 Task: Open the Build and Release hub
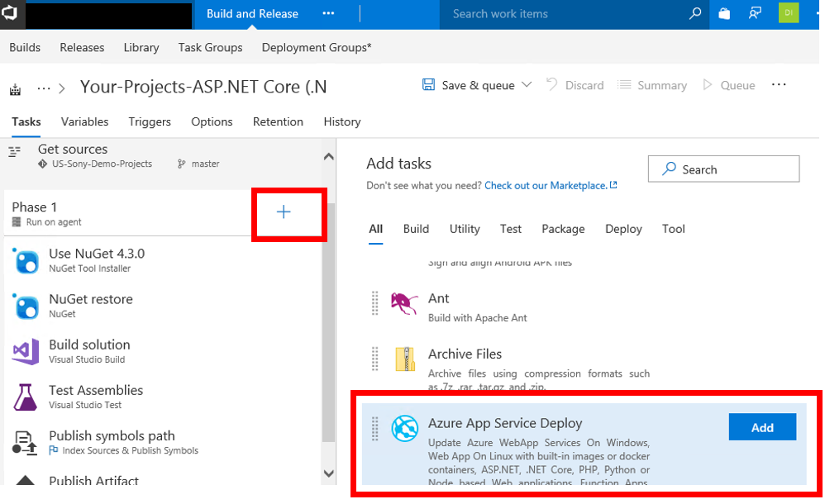(252, 14)
